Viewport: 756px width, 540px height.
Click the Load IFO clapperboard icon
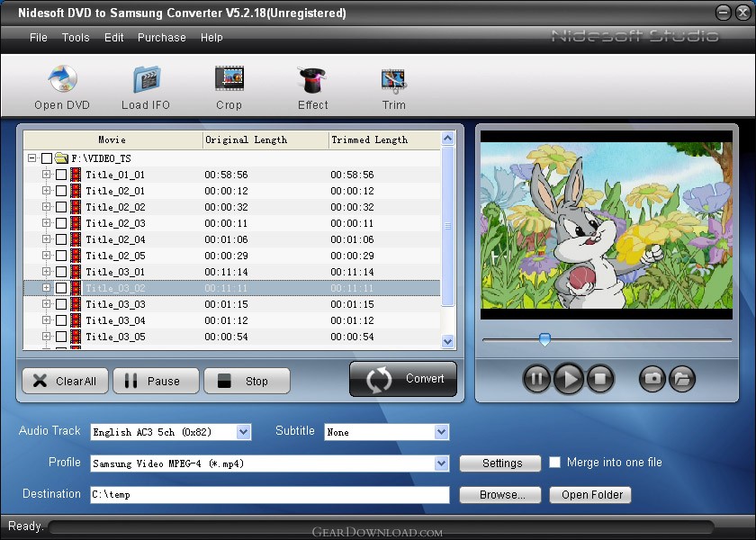coord(147,79)
